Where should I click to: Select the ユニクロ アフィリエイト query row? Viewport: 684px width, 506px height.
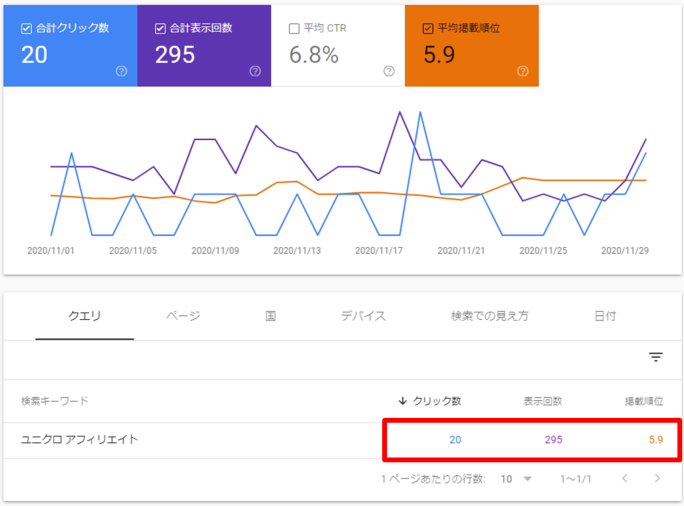click(x=342, y=440)
